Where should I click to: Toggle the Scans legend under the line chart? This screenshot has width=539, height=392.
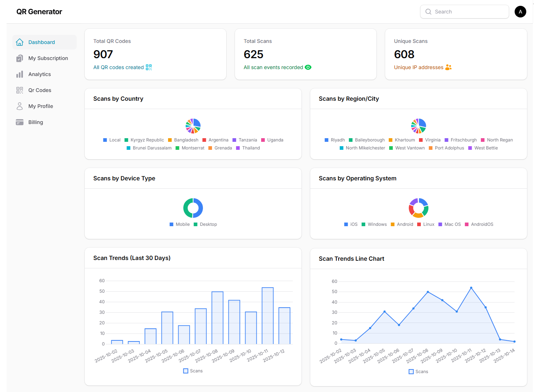[x=418, y=372]
